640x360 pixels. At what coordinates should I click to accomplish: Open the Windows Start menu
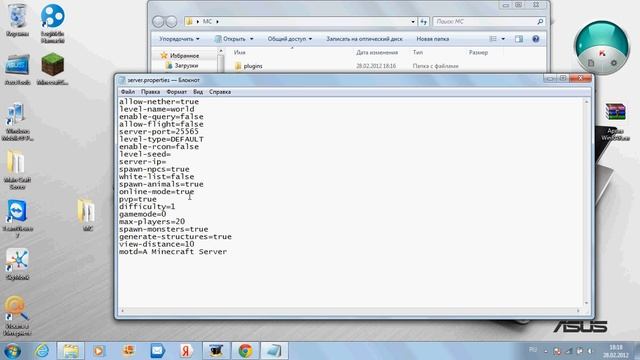coord(12,351)
